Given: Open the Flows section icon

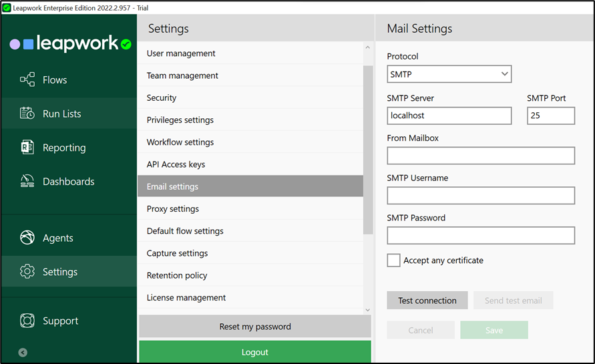Looking at the screenshot, I should coord(27,80).
